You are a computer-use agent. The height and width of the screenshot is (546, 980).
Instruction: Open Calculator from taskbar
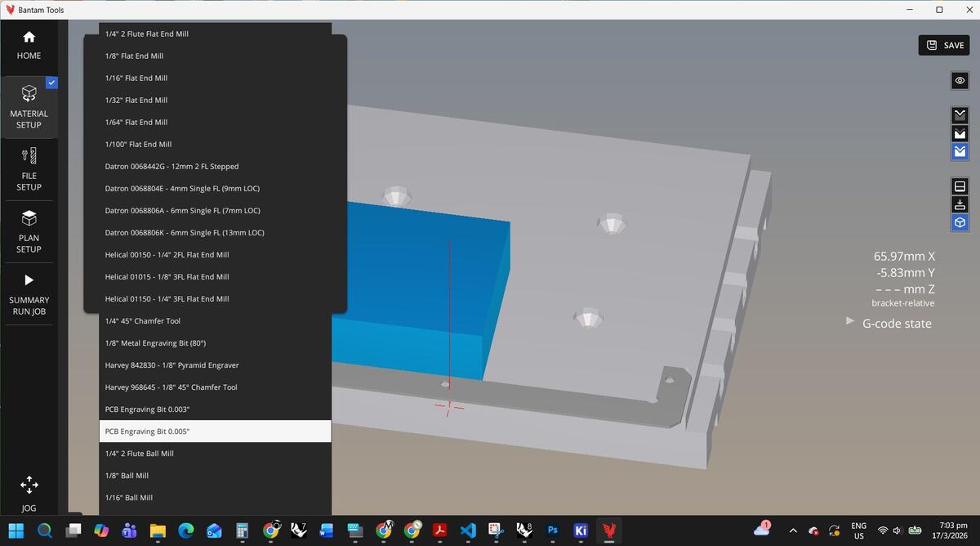point(243,530)
